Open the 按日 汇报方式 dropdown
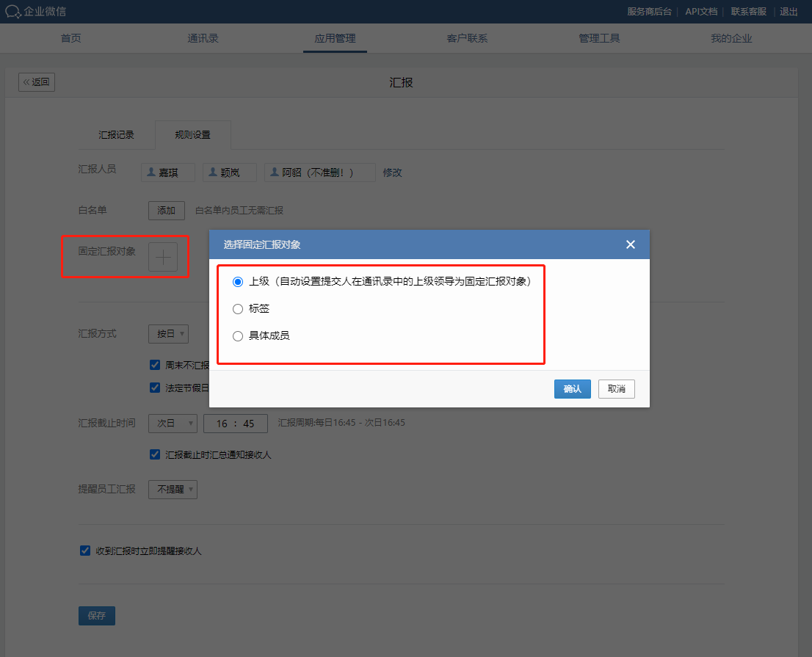 pyautogui.click(x=168, y=334)
